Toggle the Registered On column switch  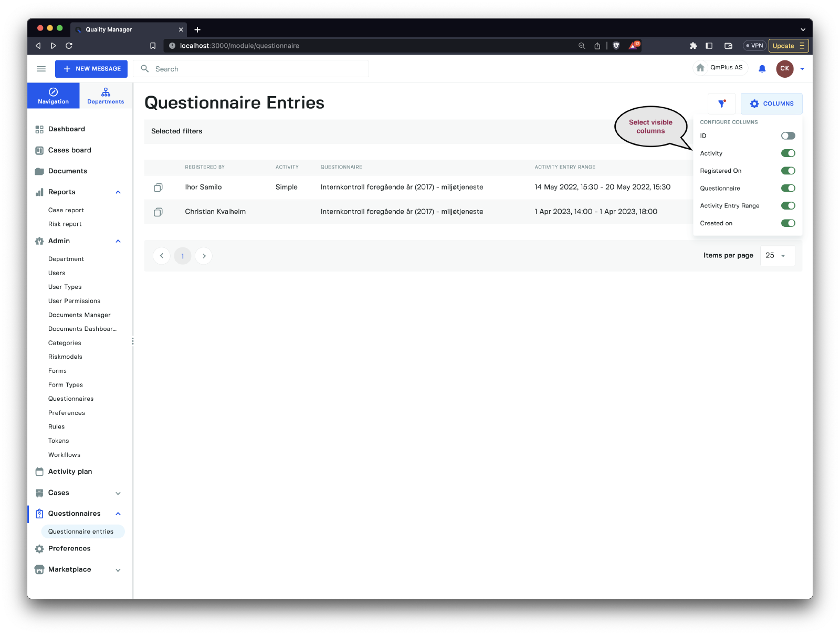click(x=787, y=171)
